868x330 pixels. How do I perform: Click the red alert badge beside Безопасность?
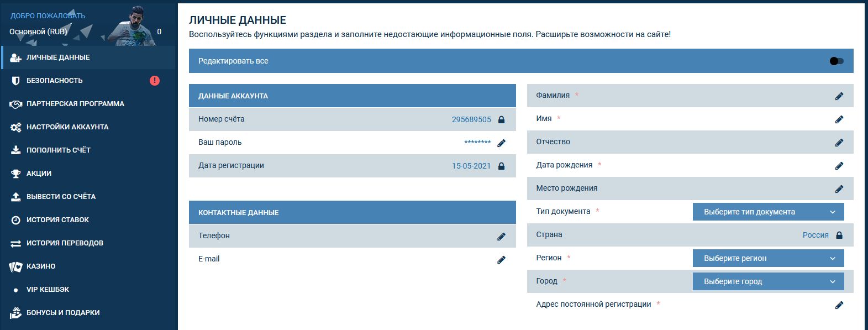[x=155, y=81]
